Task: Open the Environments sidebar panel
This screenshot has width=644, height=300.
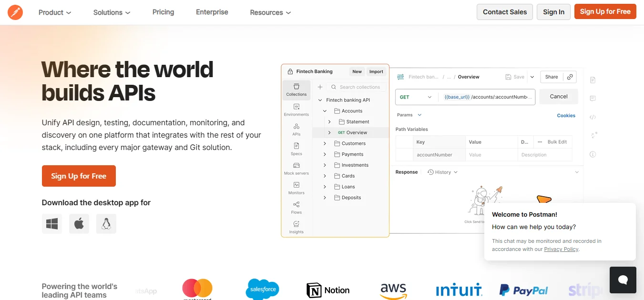Action: [296, 110]
